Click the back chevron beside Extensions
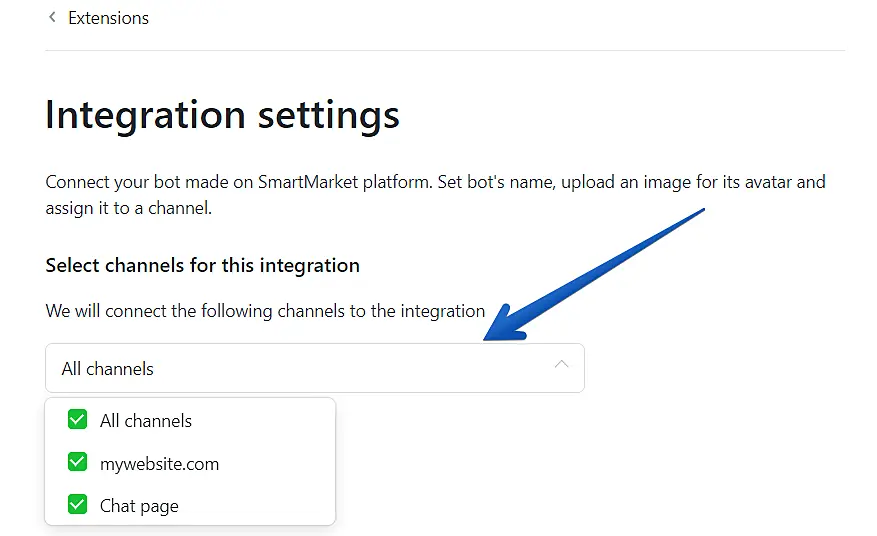This screenshot has width=877, height=536. click(x=52, y=18)
